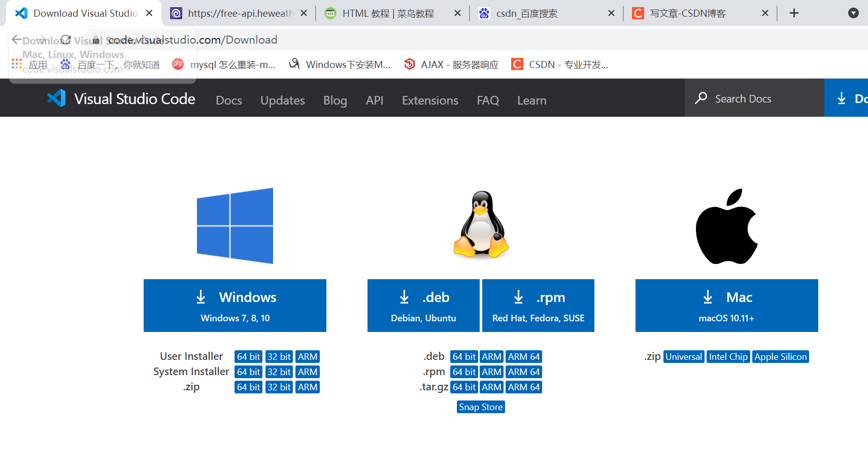Open the mysql 怎么重装 bookmark
Screen dimensions: 868x468
224,64
